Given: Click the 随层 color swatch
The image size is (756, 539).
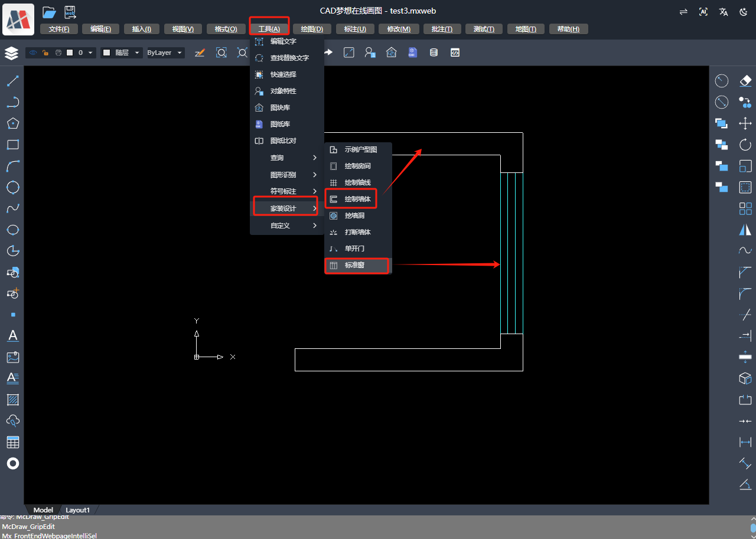Looking at the screenshot, I should pyautogui.click(x=107, y=53).
